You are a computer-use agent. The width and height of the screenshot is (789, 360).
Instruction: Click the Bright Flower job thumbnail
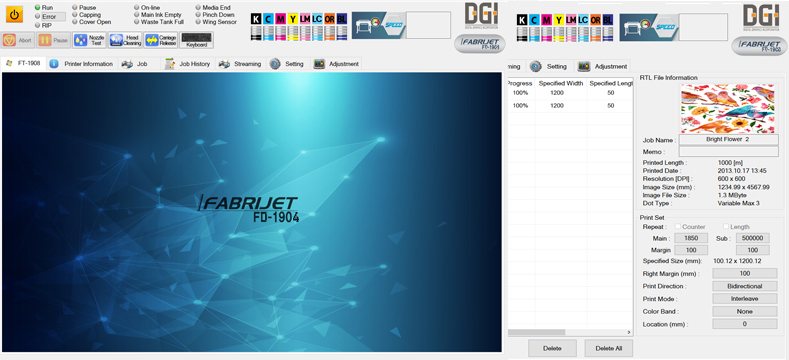coord(728,108)
